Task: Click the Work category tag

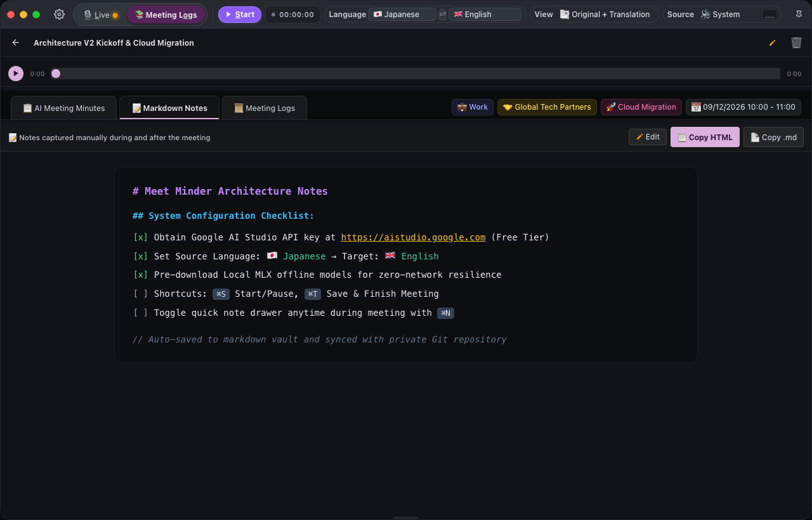Action: [473, 107]
